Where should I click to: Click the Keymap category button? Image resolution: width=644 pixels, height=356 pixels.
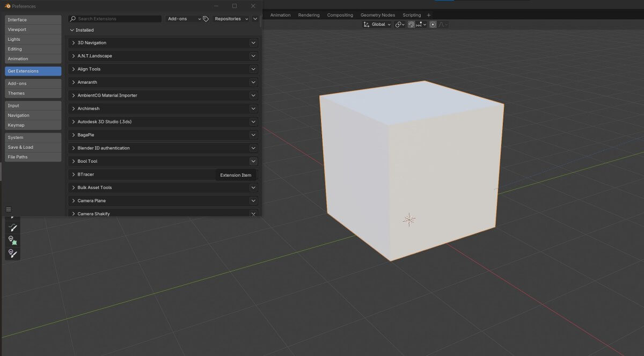[x=33, y=125]
